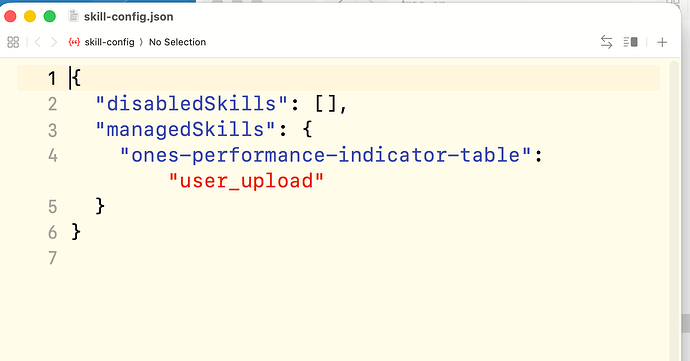690x361 pixels.
Task: Click the closing brace on line 6
Action: [76, 232]
